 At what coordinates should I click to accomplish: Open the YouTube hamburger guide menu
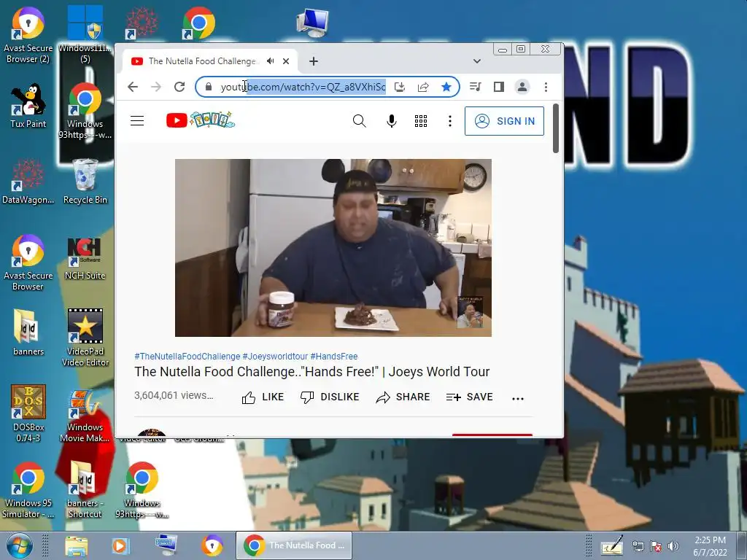[137, 121]
